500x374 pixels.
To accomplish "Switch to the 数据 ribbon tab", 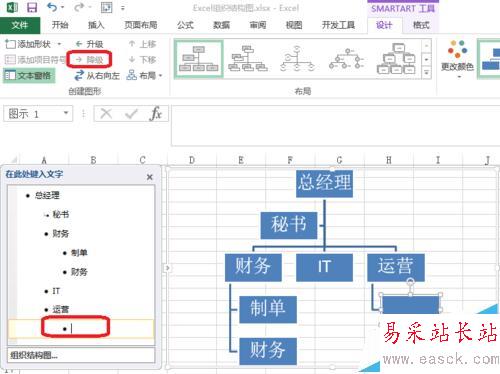I will (x=222, y=25).
